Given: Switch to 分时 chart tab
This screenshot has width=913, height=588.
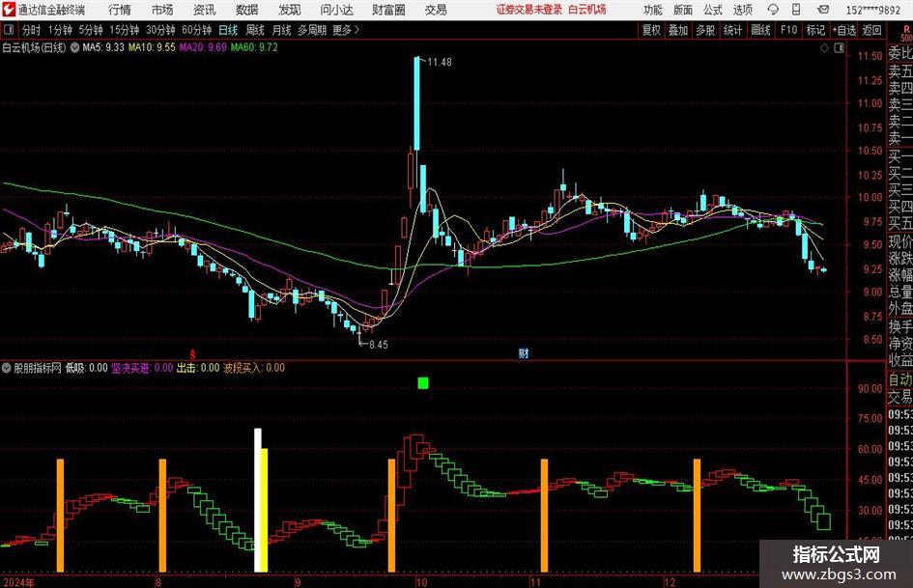Looking at the screenshot, I should coord(32,30).
